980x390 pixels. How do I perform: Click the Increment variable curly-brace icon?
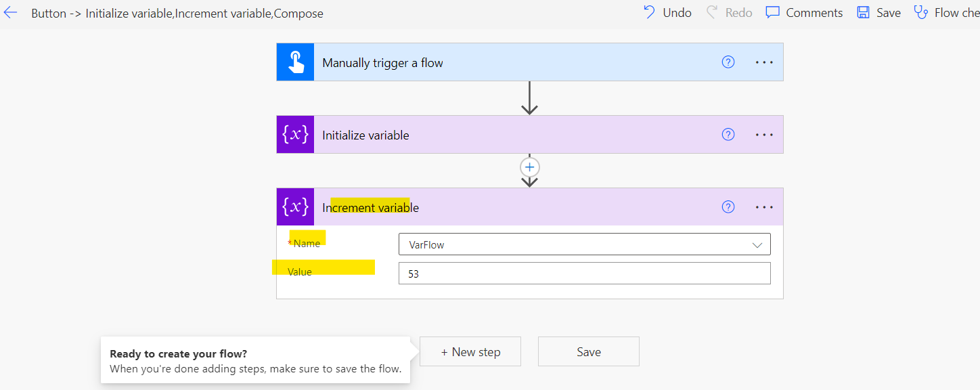[x=295, y=207]
